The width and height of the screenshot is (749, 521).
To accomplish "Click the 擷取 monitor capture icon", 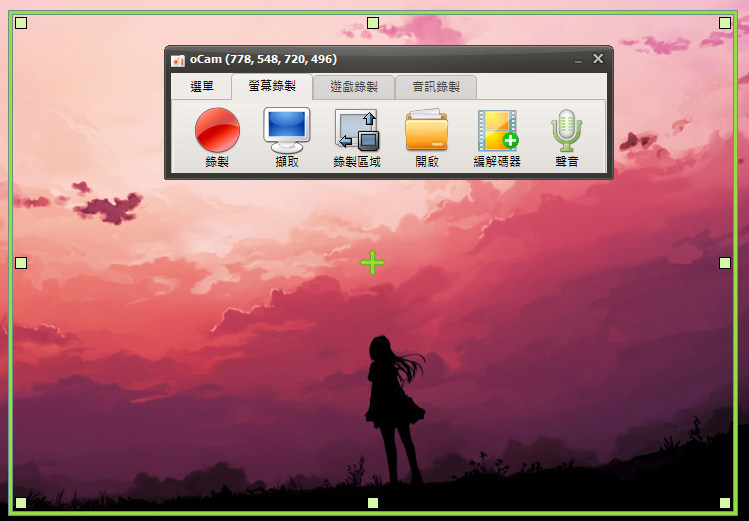I will tap(287, 137).
